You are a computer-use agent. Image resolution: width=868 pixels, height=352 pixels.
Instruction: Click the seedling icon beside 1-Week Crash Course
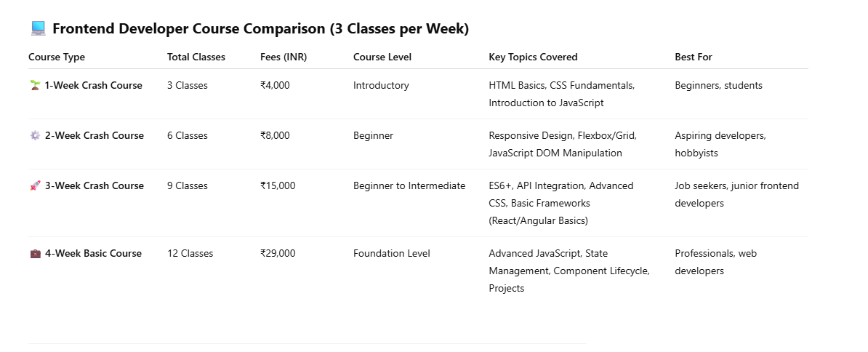pos(35,85)
